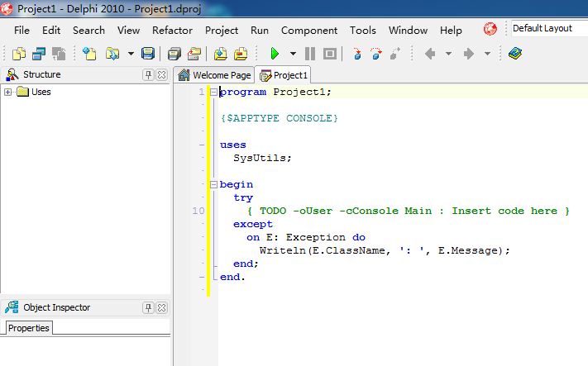Open the Refactor menu
The height and width of the screenshot is (366, 588).
pos(173,31)
